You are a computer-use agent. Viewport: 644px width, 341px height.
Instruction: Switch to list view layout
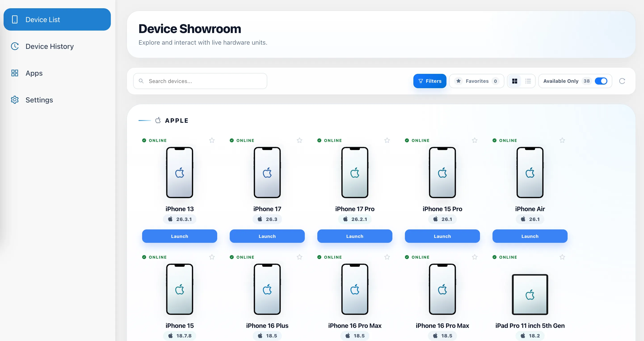[528, 81]
